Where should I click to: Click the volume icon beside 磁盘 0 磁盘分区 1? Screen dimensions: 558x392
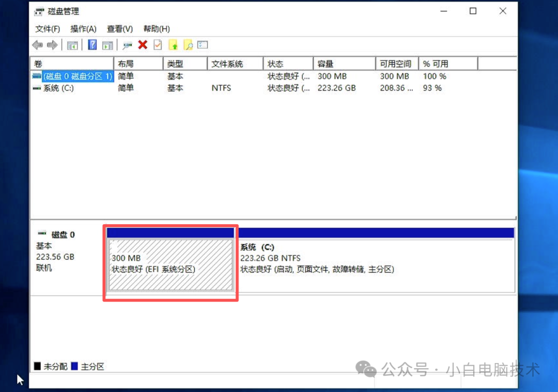[37, 76]
